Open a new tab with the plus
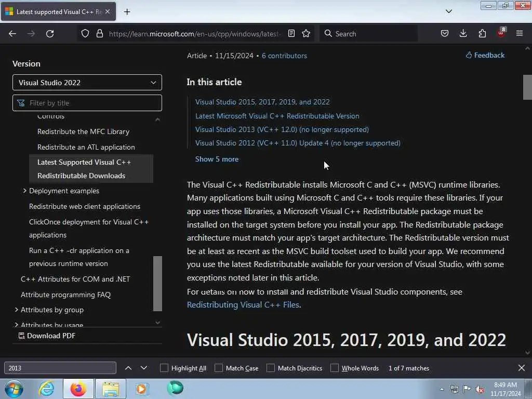532x399 pixels. coord(127,12)
